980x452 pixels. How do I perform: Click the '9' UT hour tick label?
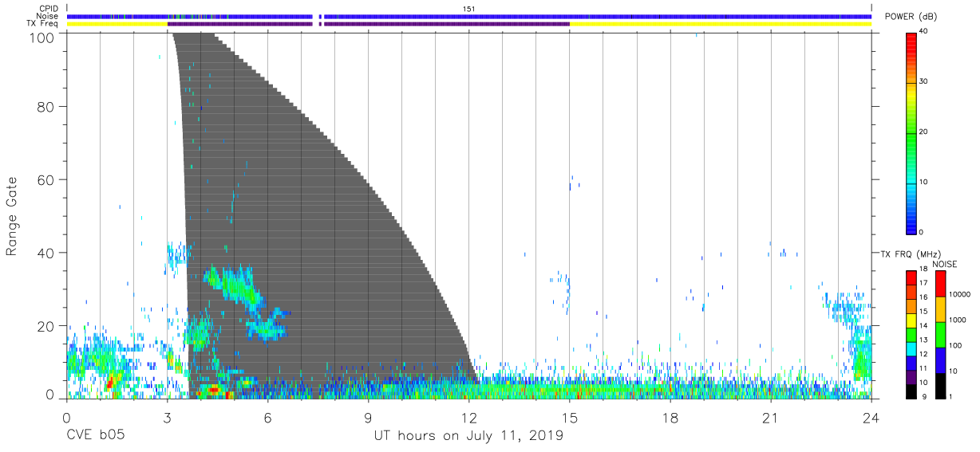[x=368, y=418]
